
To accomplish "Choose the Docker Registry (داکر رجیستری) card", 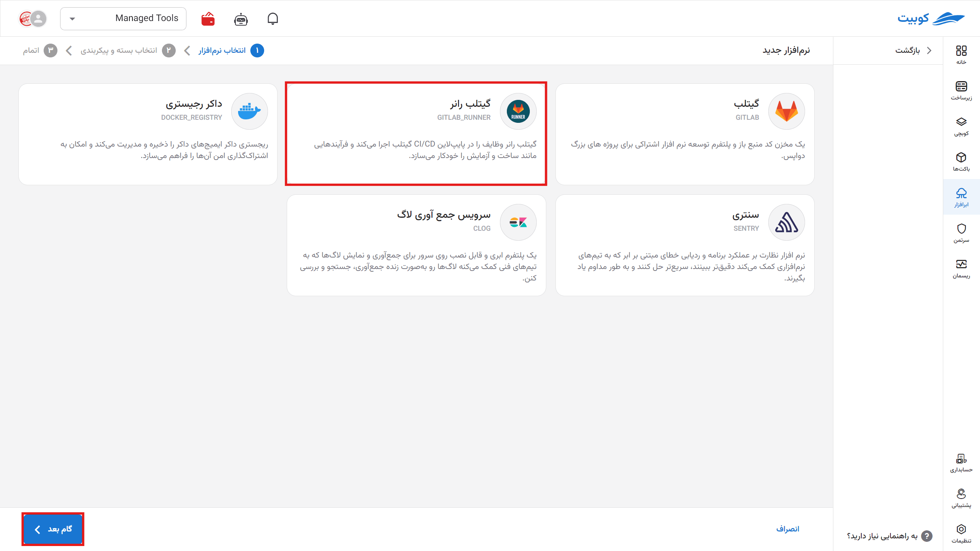I will [148, 134].
